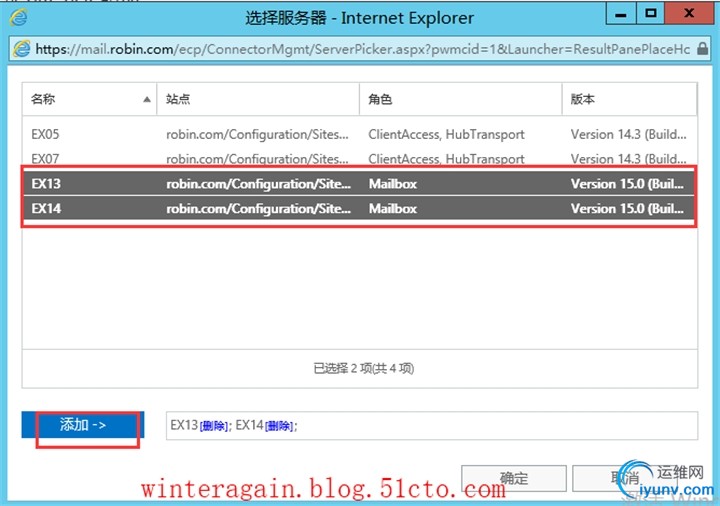Click the 添加 -> button
720x506 pixels.
pos(83,425)
